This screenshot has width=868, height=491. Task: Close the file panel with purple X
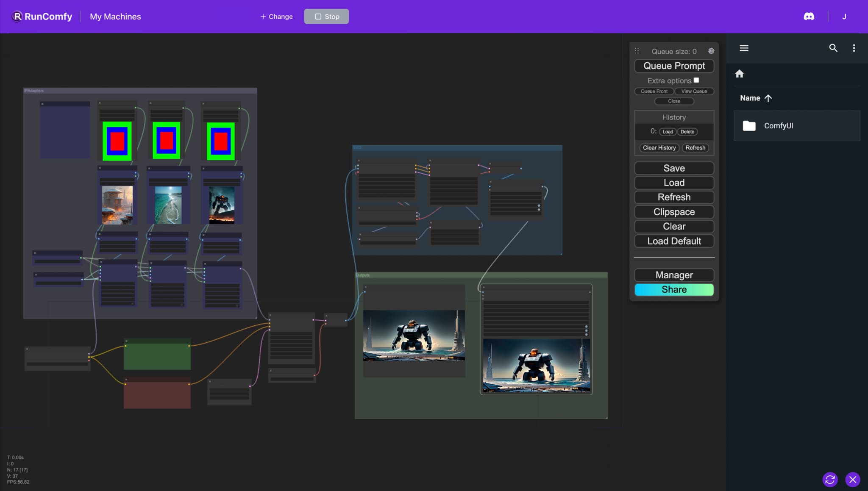[x=853, y=480]
